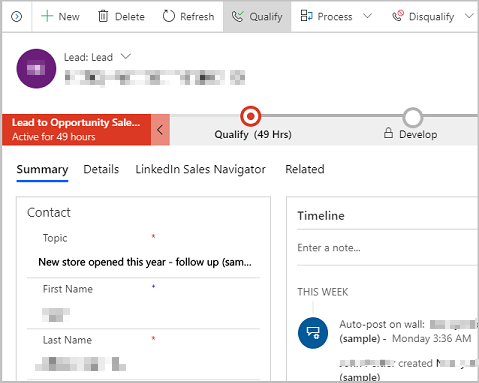This screenshot has height=383, width=479.
Task: Click the Last Name field label
Action: (67, 340)
